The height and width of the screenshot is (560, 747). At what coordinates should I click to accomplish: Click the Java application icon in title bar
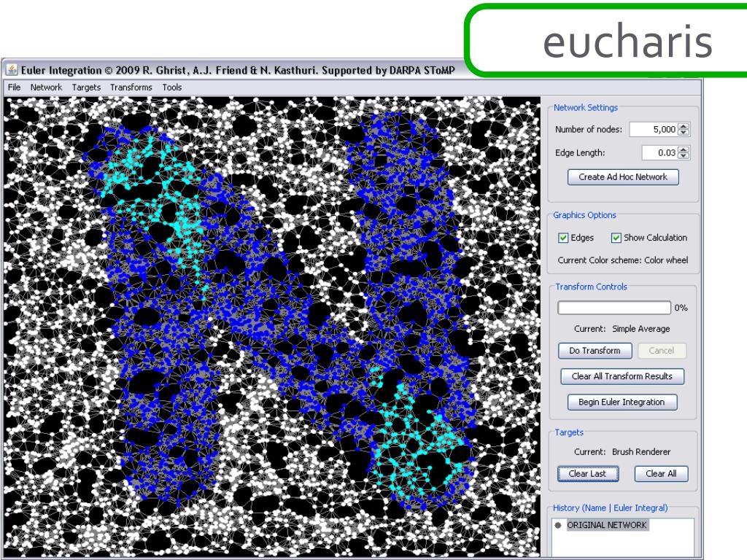pyautogui.click(x=12, y=70)
